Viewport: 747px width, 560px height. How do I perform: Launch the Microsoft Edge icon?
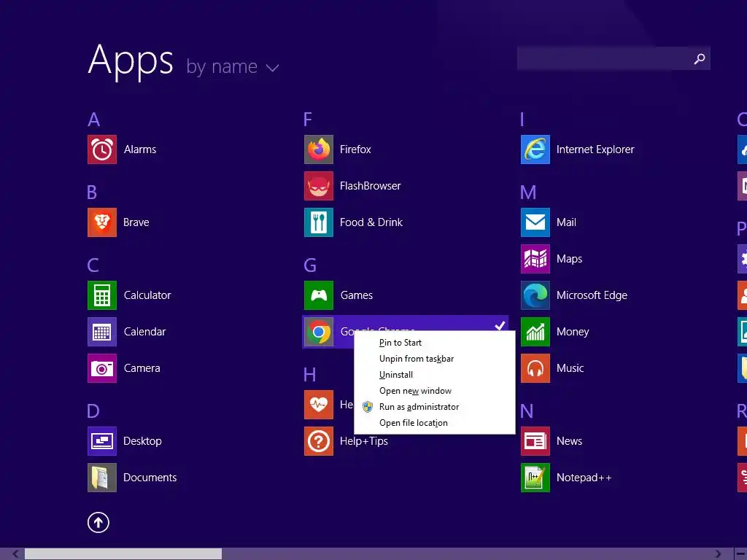535,295
